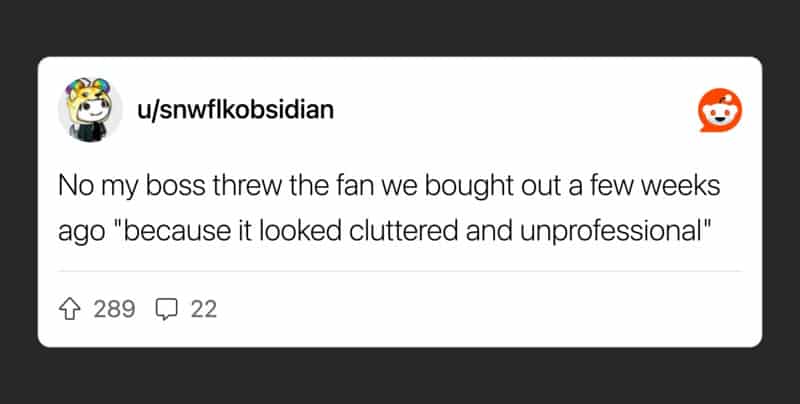Click the orange Reddit Snoo logo
800x404 pixels.
pos(720,110)
